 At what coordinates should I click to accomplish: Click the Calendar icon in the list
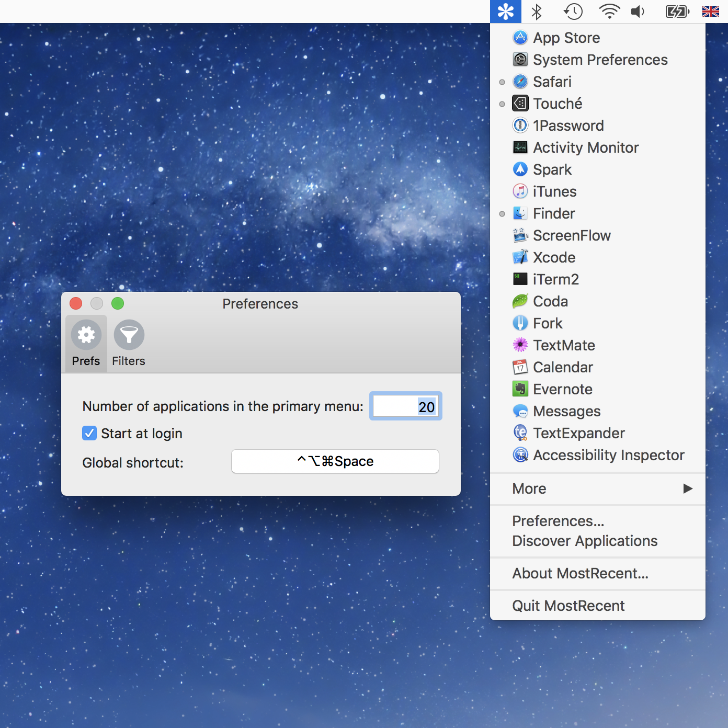(x=520, y=367)
